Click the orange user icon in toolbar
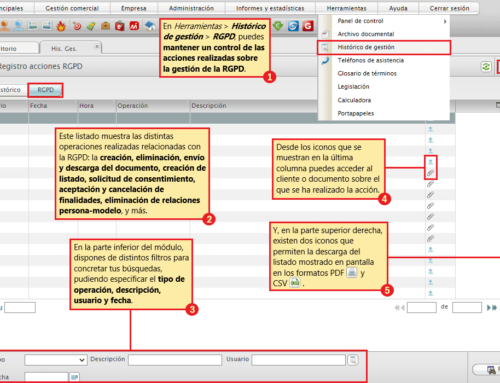The width and height of the screenshot is (500, 383). (x=4, y=26)
